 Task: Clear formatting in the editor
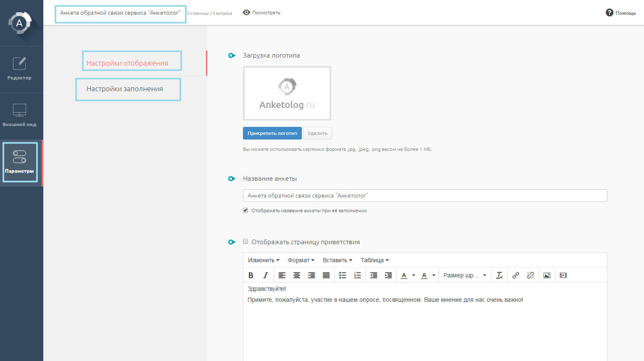click(499, 275)
